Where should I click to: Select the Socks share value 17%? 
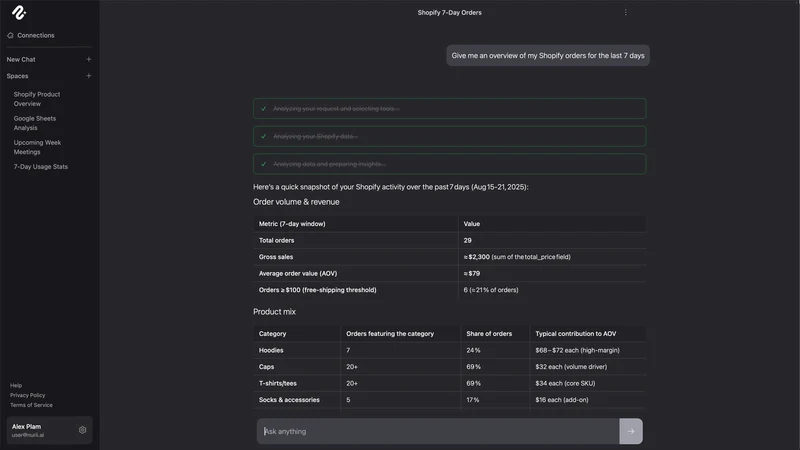(472, 400)
